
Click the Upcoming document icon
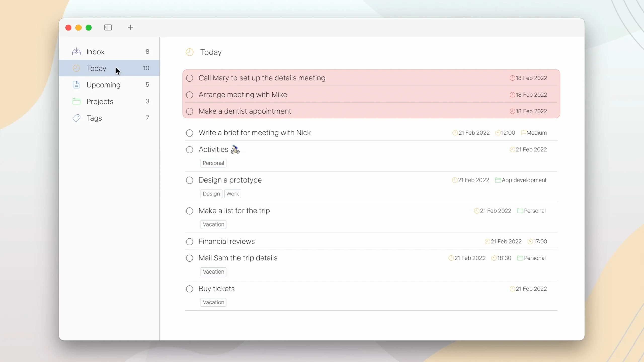(x=76, y=85)
